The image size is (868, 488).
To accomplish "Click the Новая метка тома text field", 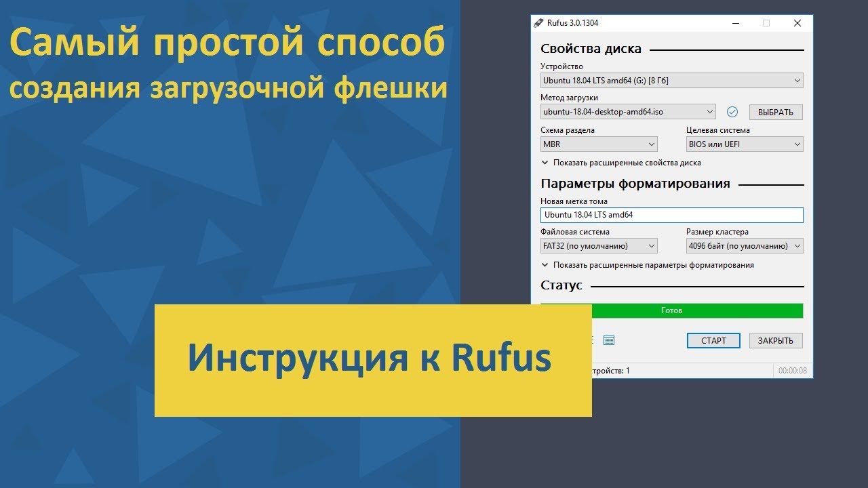I will pos(672,215).
